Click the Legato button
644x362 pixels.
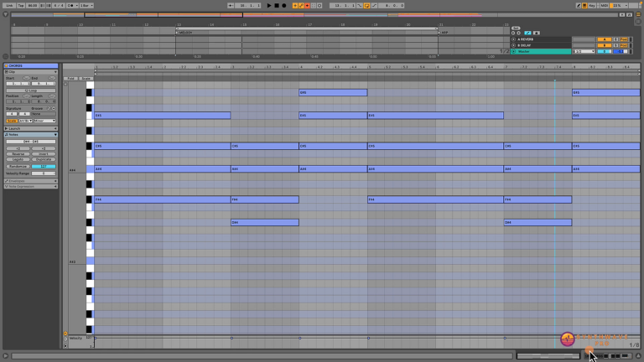click(x=18, y=159)
